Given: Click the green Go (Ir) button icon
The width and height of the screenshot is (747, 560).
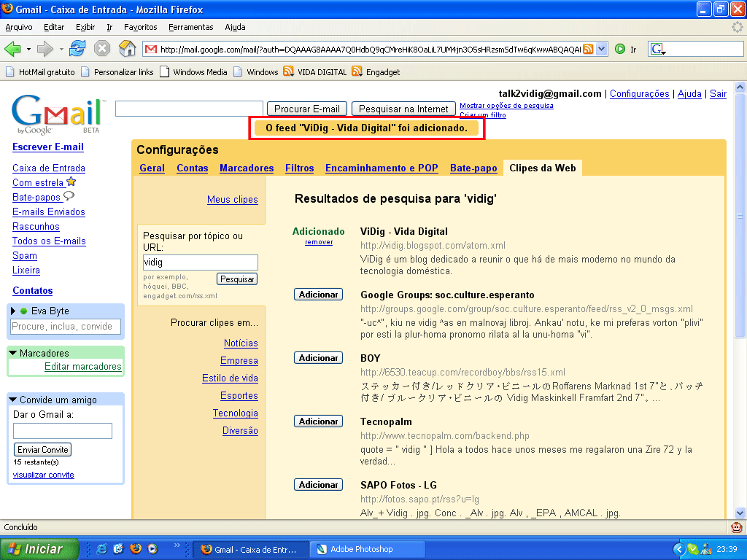Looking at the screenshot, I should click(x=620, y=49).
